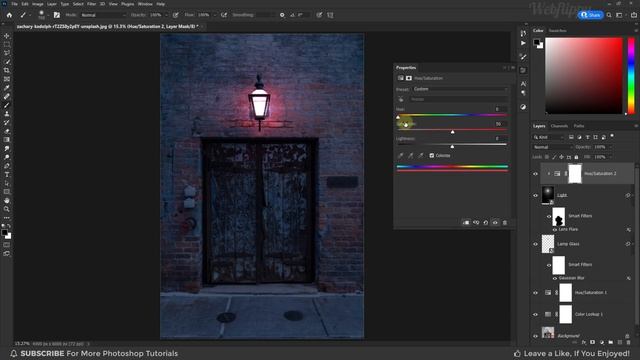The width and height of the screenshot is (640, 360).
Task: Open the search icon in top bar
Action: (609, 15)
